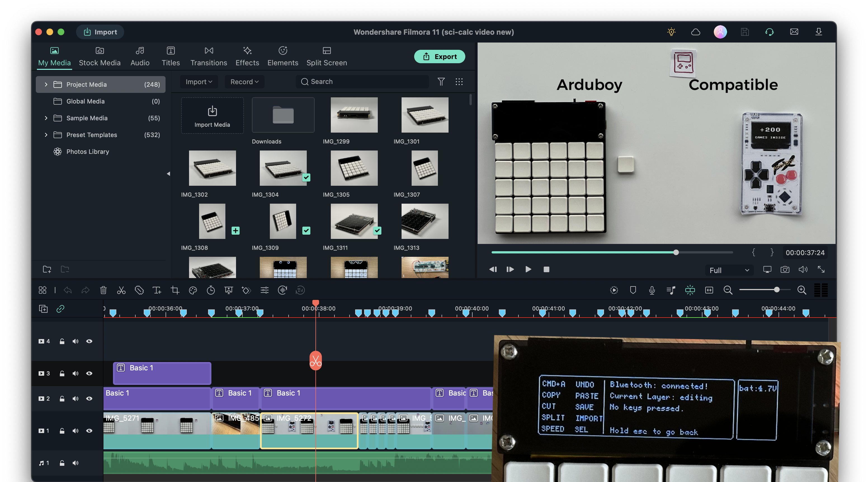868x482 pixels.
Task: Add IMG_1308 to the project with plus badge
Action: (235, 231)
